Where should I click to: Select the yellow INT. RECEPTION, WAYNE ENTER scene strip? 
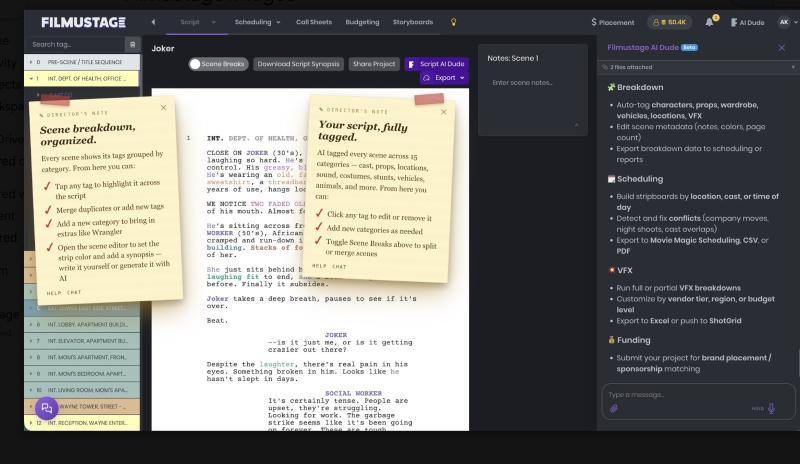point(82,423)
